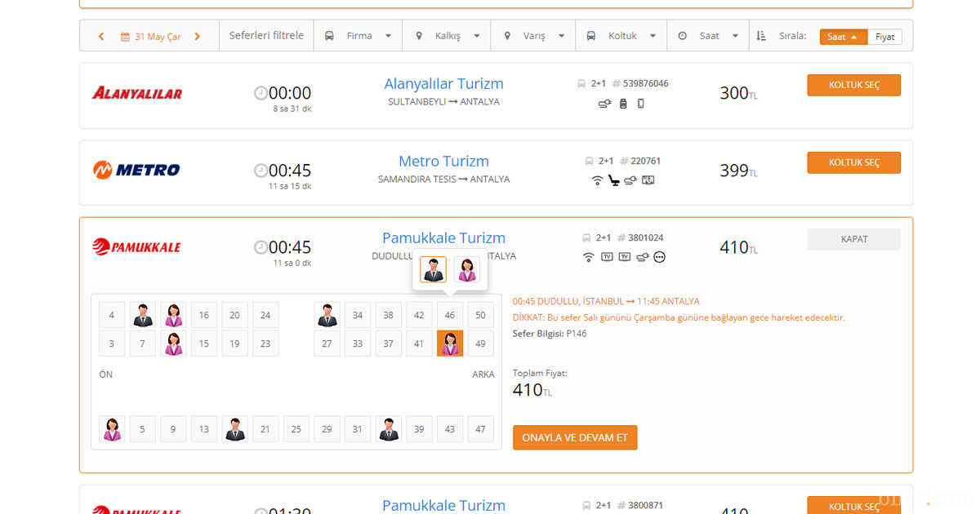
Task: Choose seats for the Alanyalılar Turizm trip
Action: click(853, 86)
